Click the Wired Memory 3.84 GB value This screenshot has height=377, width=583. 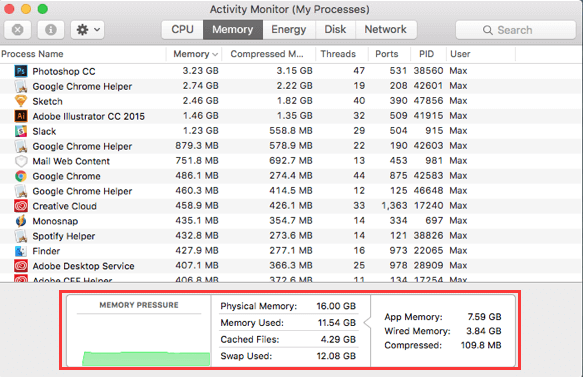pos(484,331)
